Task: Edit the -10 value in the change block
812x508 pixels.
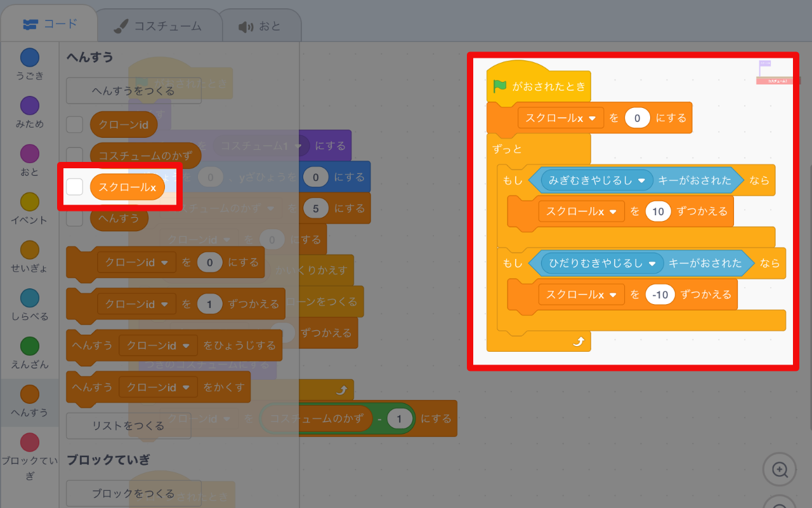Action: (660, 295)
